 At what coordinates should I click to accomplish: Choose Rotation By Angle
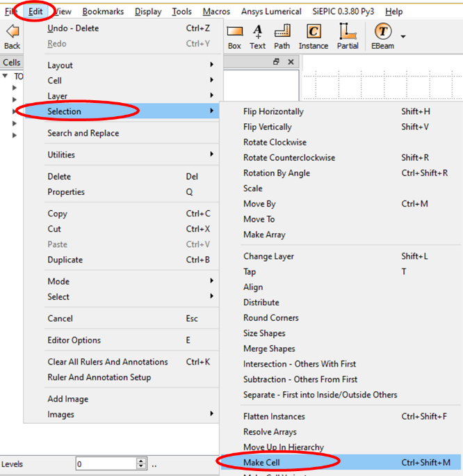click(x=341, y=173)
